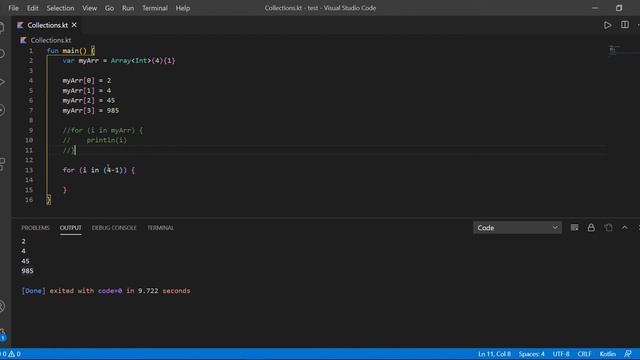
Task: Open output log in editor icon
Action: pos(608,228)
